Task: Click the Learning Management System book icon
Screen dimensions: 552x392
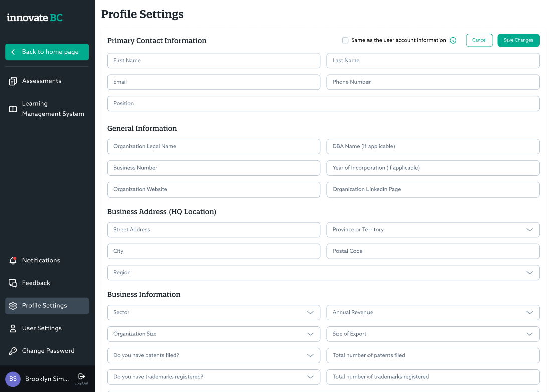Action: pos(13,109)
